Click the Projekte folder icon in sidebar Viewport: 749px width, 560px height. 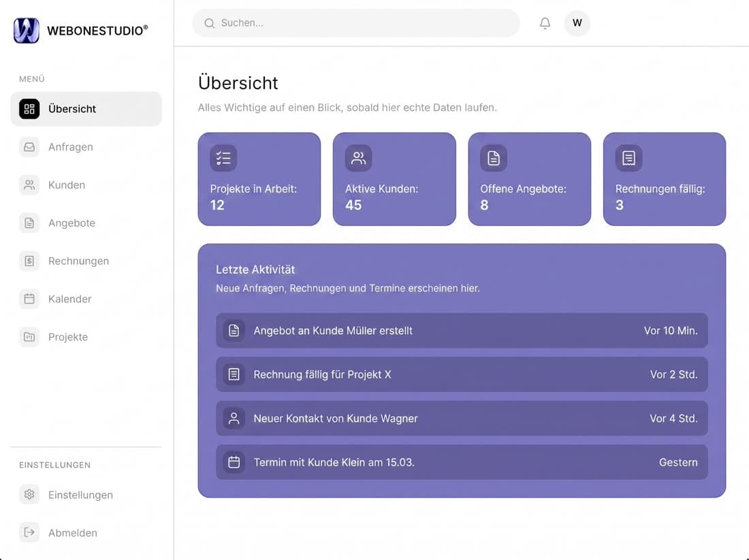point(29,337)
